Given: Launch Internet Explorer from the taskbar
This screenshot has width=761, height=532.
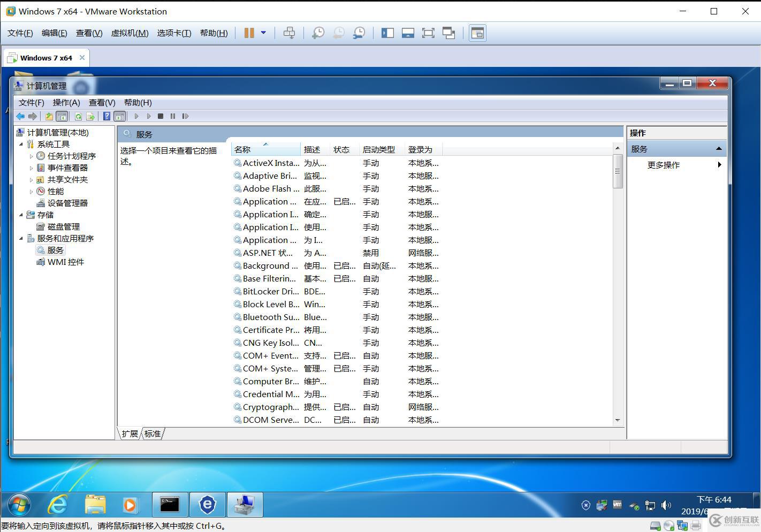Looking at the screenshot, I should point(58,505).
